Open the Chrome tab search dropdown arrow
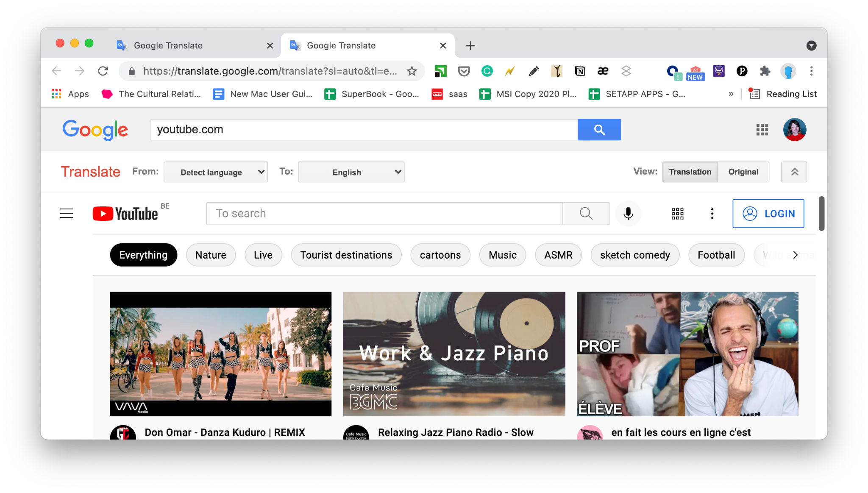 811,45
